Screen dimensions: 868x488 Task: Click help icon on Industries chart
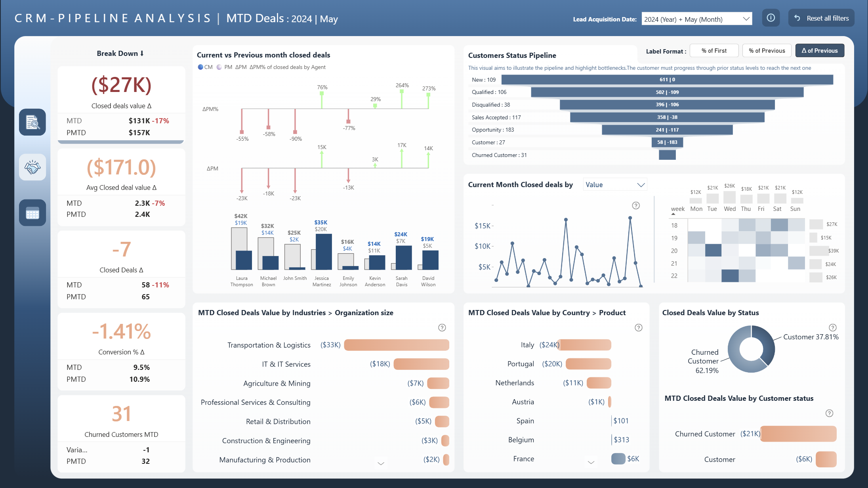coord(442,327)
